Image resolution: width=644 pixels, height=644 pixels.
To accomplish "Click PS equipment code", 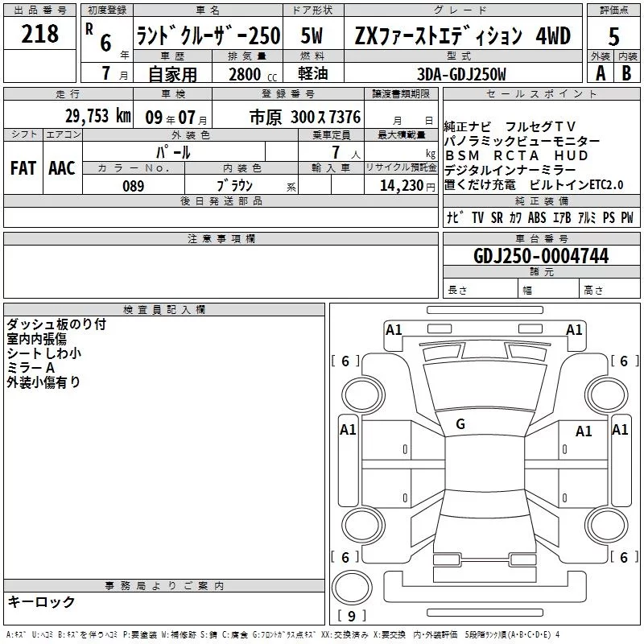I will (x=609, y=217).
